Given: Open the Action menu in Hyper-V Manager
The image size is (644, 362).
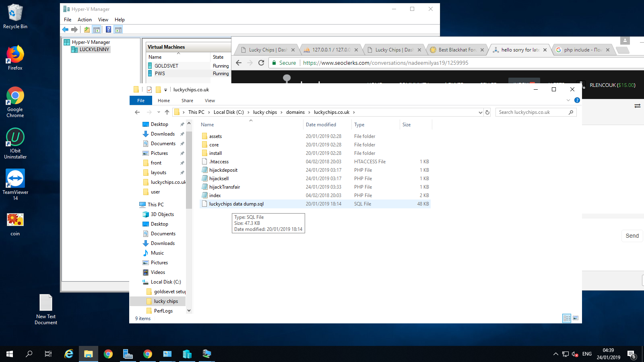Looking at the screenshot, I should (x=85, y=20).
